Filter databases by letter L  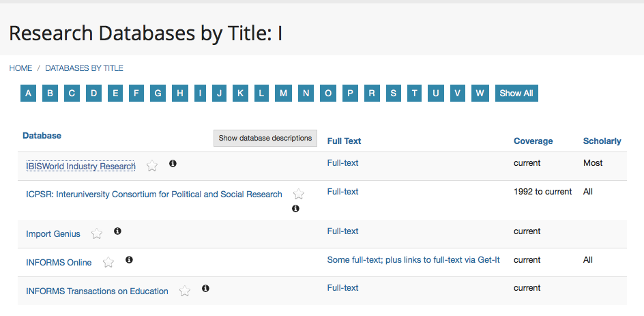[261, 94]
